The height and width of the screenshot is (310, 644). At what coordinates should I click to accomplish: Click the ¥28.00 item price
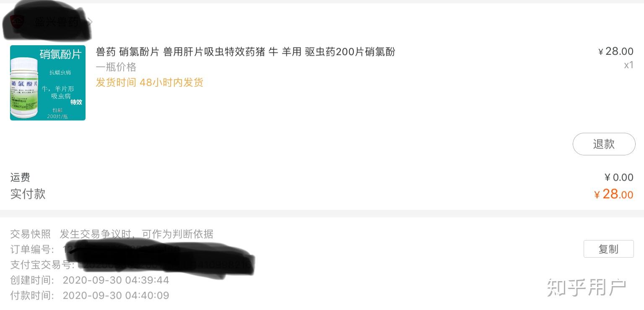click(x=615, y=52)
